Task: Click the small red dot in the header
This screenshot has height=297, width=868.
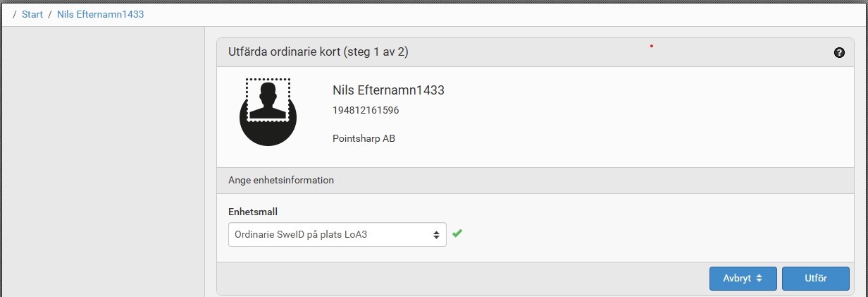Action: click(x=652, y=46)
